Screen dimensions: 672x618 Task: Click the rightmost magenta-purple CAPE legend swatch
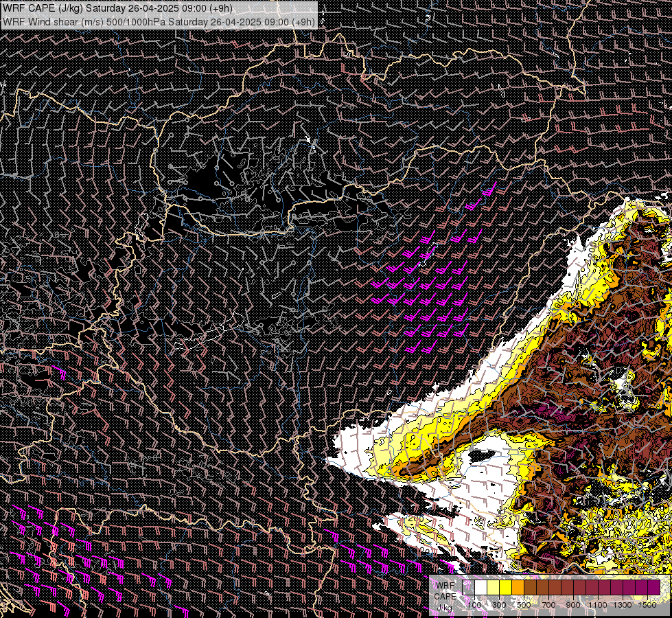[x=654, y=588]
